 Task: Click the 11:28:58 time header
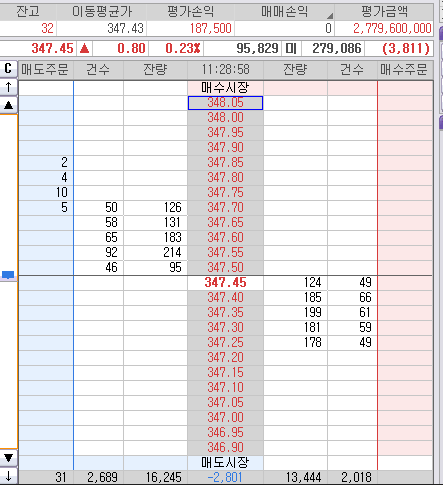coord(226,70)
